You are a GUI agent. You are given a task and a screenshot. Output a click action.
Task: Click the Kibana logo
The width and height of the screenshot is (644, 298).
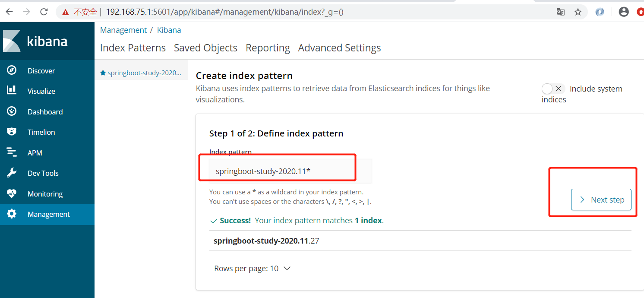[x=35, y=41]
